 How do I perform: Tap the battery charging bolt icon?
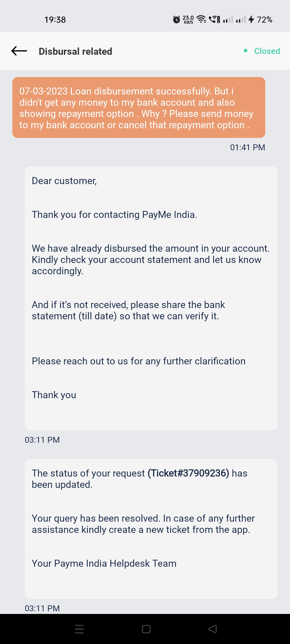click(251, 19)
